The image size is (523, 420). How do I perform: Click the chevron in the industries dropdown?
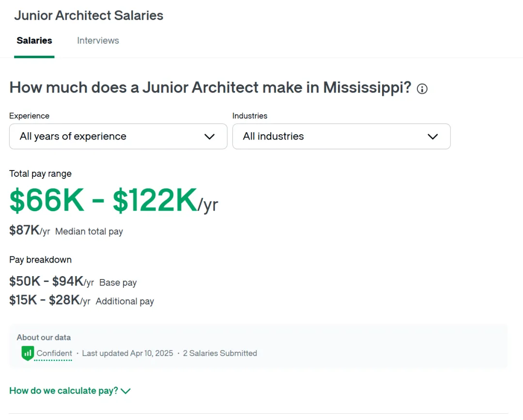pyautogui.click(x=432, y=137)
